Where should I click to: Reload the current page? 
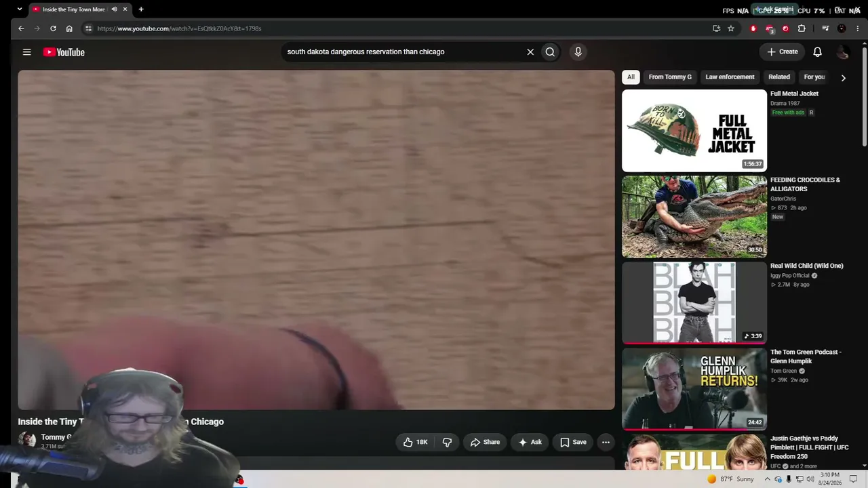click(x=53, y=28)
